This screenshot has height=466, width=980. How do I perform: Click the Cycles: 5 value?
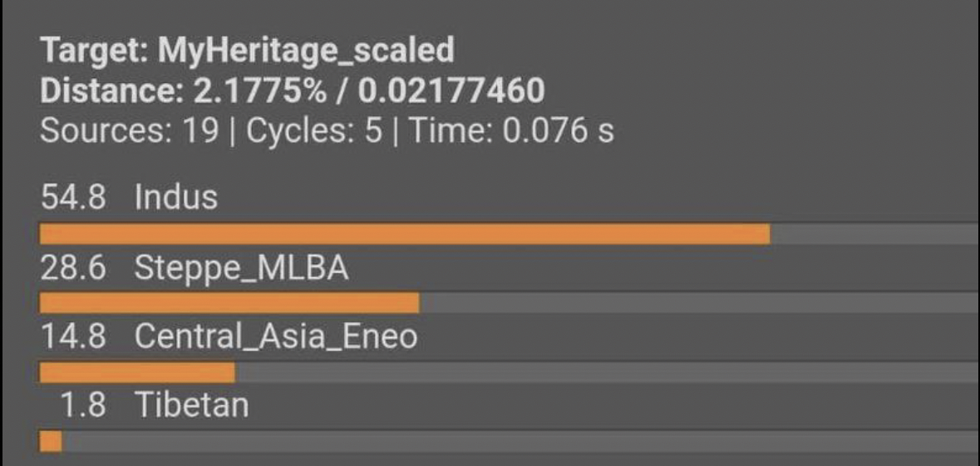[x=313, y=131]
